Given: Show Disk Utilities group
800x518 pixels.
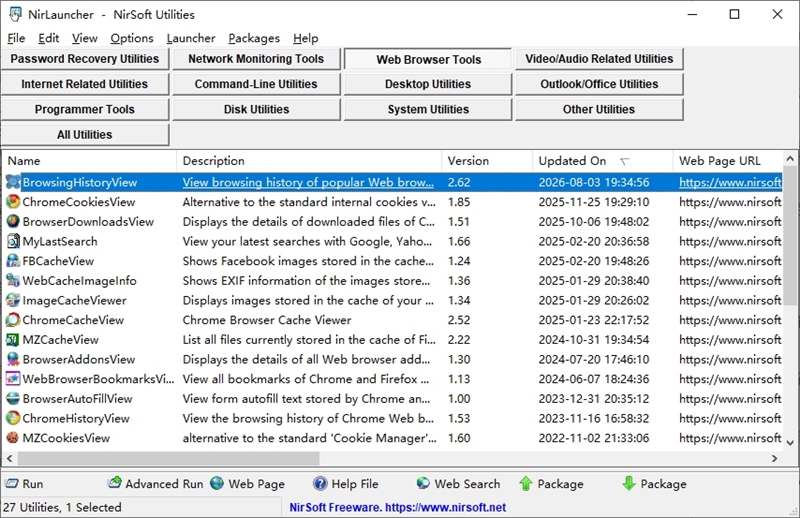Looking at the screenshot, I should click(x=256, y=109).
